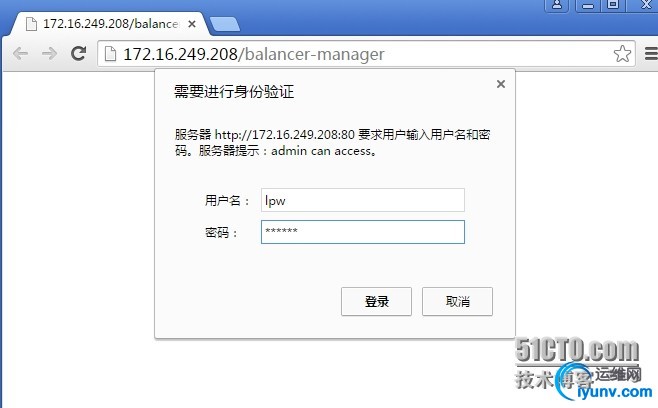Image resolution: width=658 pixels, height=408 pixels.
Task: Click the page icon on the browser tab
Action: pyautogui.click(x=31, y=24)
